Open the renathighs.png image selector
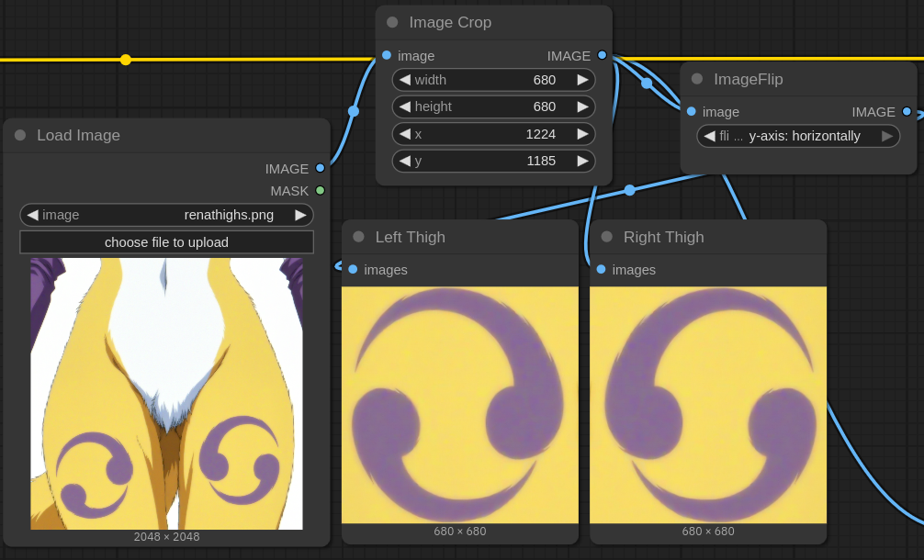This screenshot has height=560, width=924. coord(167,215)
